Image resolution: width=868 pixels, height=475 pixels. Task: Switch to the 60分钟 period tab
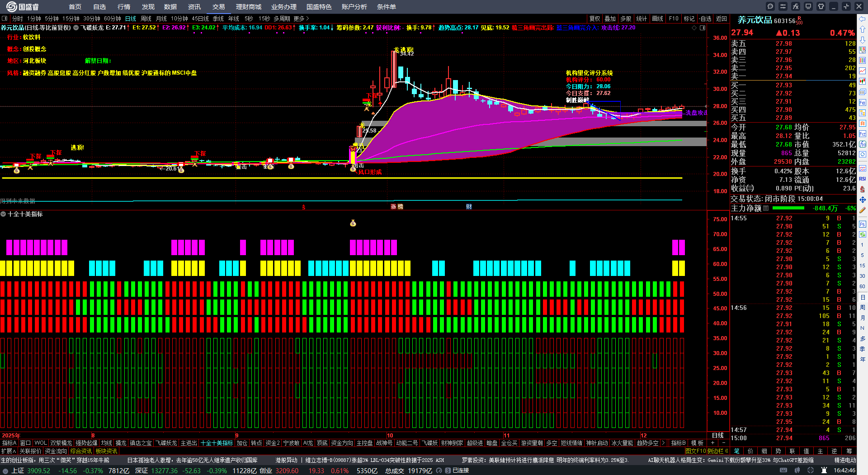pos(113,19)
